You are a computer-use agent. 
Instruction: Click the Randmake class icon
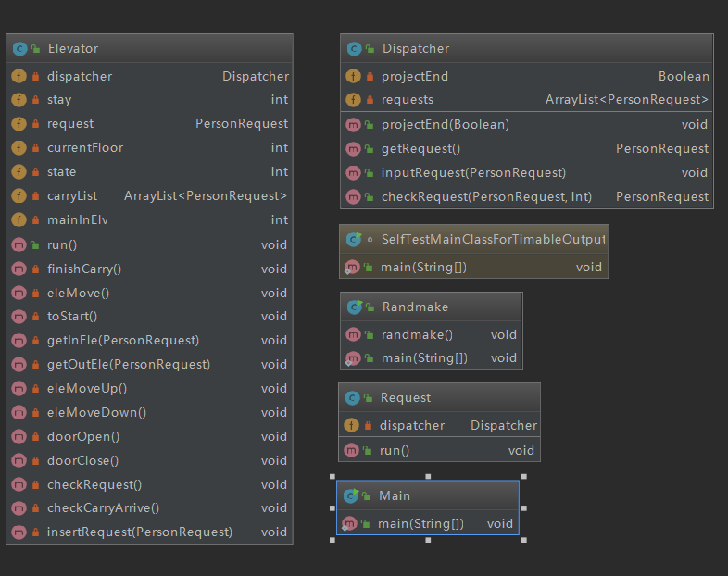pos(353,307)
